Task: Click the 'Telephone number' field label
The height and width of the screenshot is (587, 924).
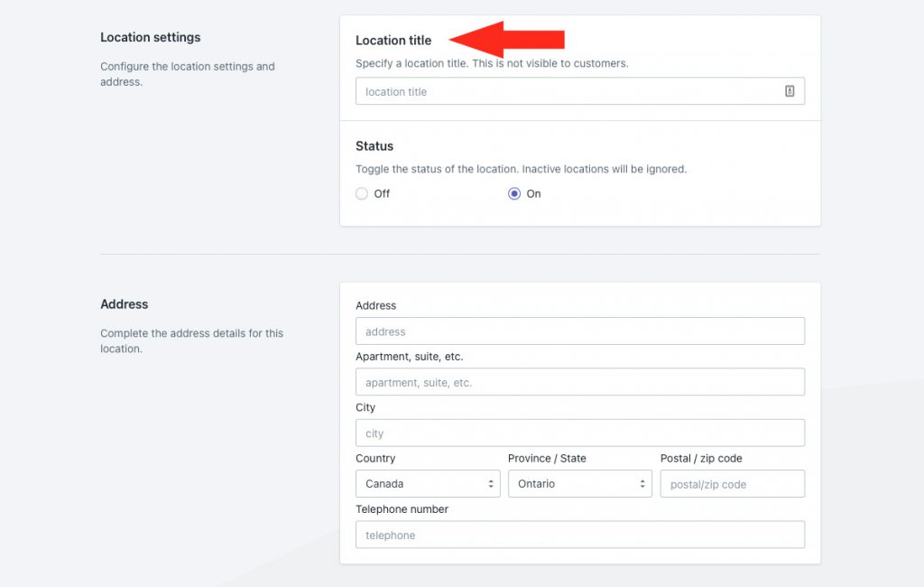Action: point(402,509)
